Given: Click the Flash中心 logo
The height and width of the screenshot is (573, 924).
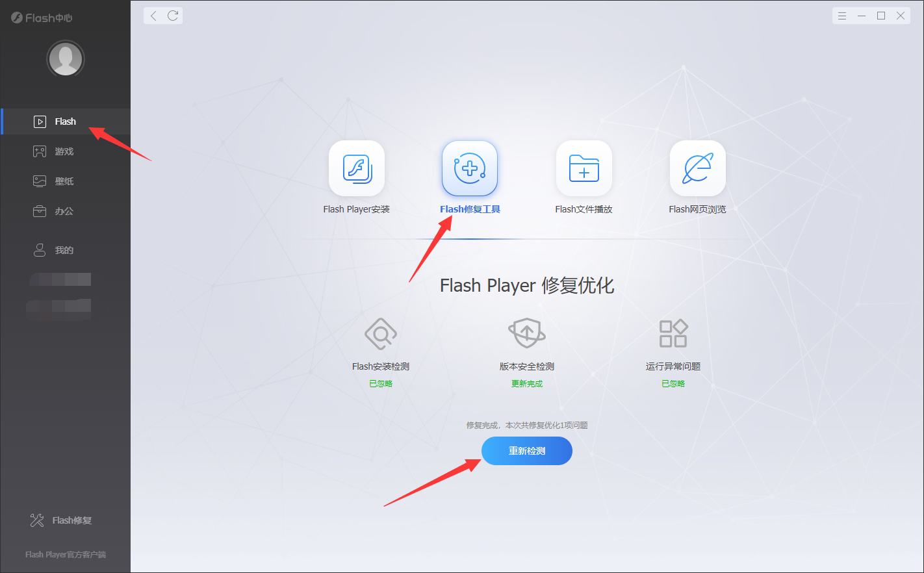Looking at the screenshot, I should (42, 18).
